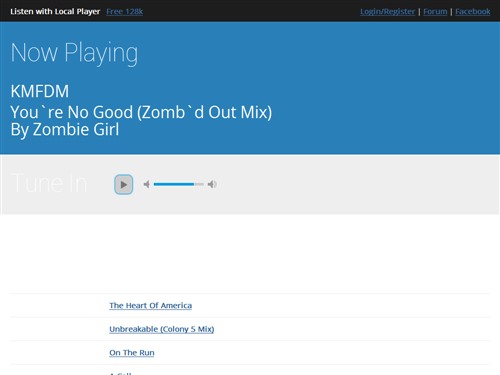Mute audio via the low-volume speaker icon
The height and width of the screenshot is (375, 500).
[146, 184]
